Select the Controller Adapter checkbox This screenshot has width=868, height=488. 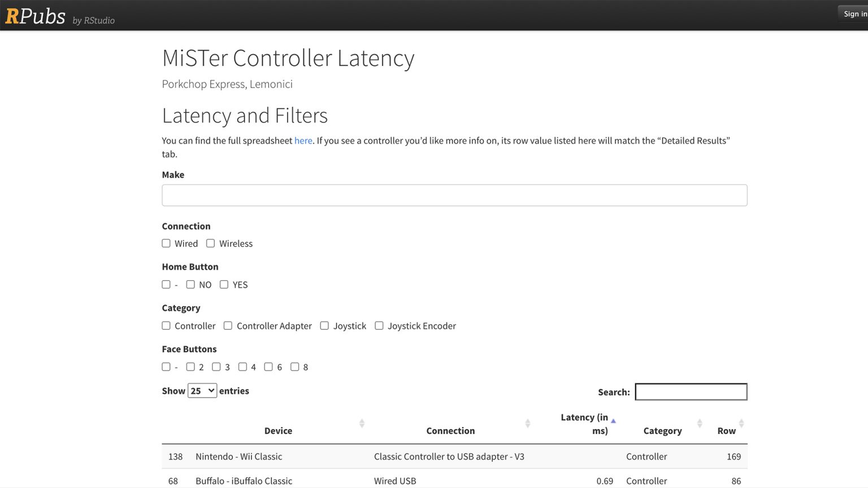228,325
